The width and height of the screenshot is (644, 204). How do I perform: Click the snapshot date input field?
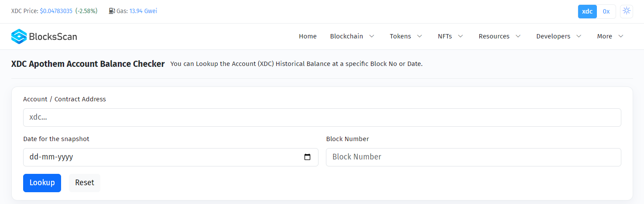click(171, 157)
